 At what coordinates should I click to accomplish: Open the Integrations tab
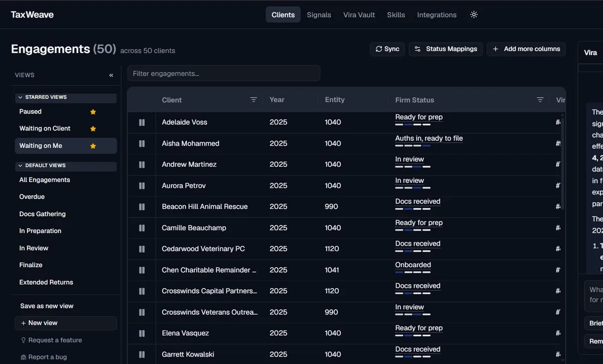click(437, 15)
